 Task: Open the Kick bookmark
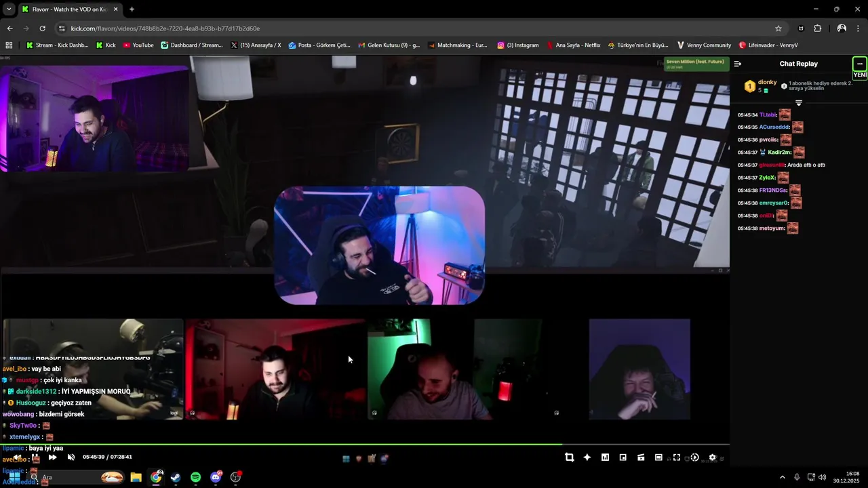pyautogui.click(x=106, y=45)
